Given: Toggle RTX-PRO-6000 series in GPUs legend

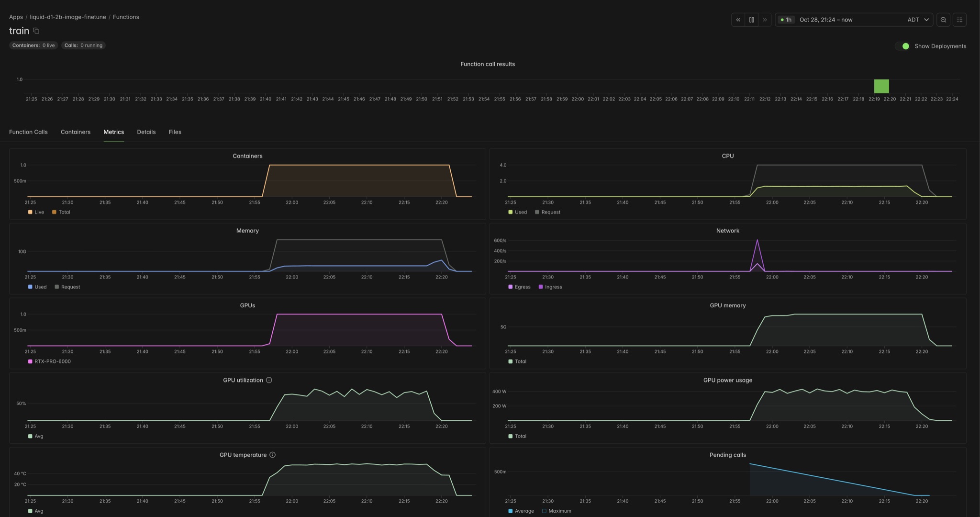Looking at the screenshot, I should pyautogui.click(x=49, y=361).
